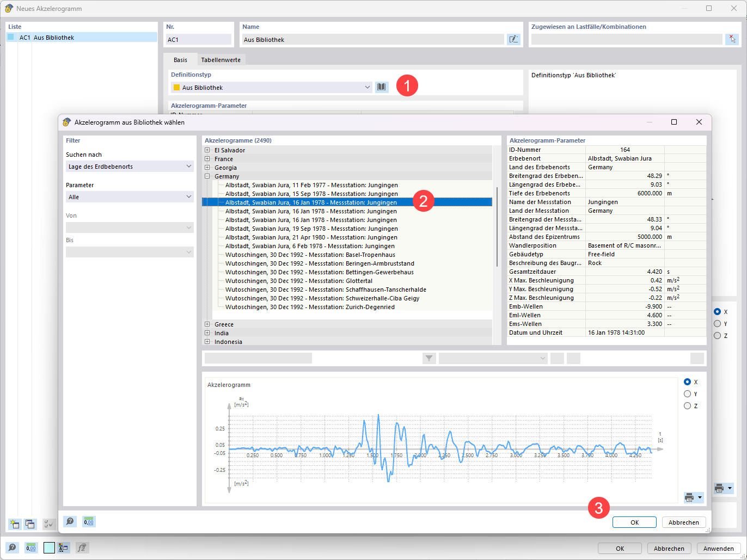Click the display properties icon in bottom toolbar

click(64, 547)
